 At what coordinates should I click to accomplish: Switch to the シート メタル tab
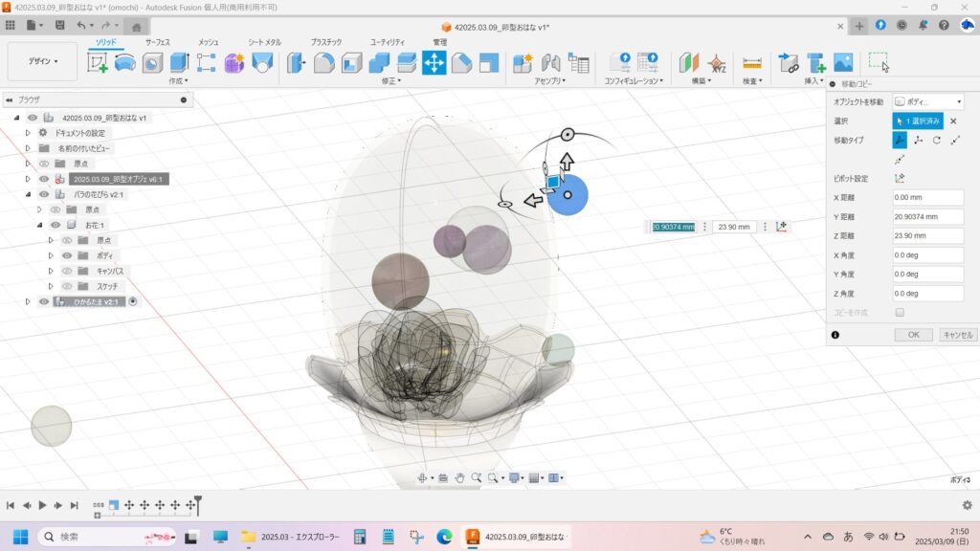(264, 42)
